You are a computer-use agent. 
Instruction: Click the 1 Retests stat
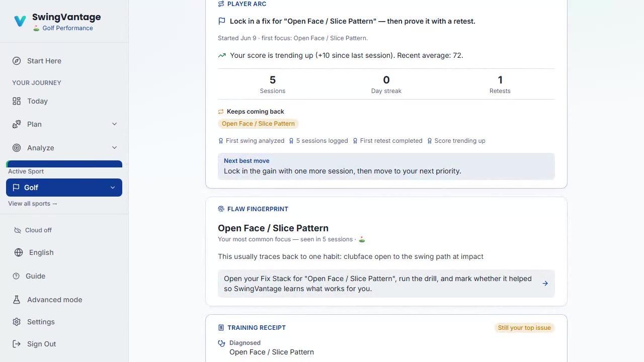coord(500,84)
